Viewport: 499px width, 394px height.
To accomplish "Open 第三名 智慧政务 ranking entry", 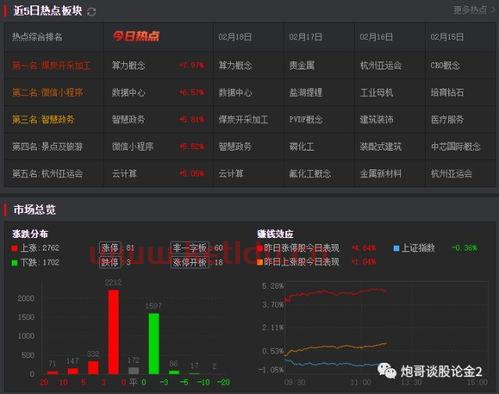I will [43, 119].
